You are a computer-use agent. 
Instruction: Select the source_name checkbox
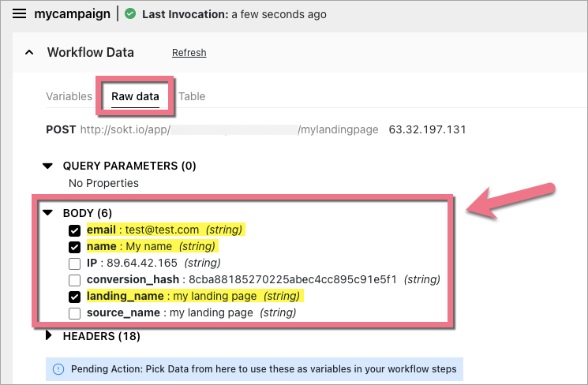point(75,313)
